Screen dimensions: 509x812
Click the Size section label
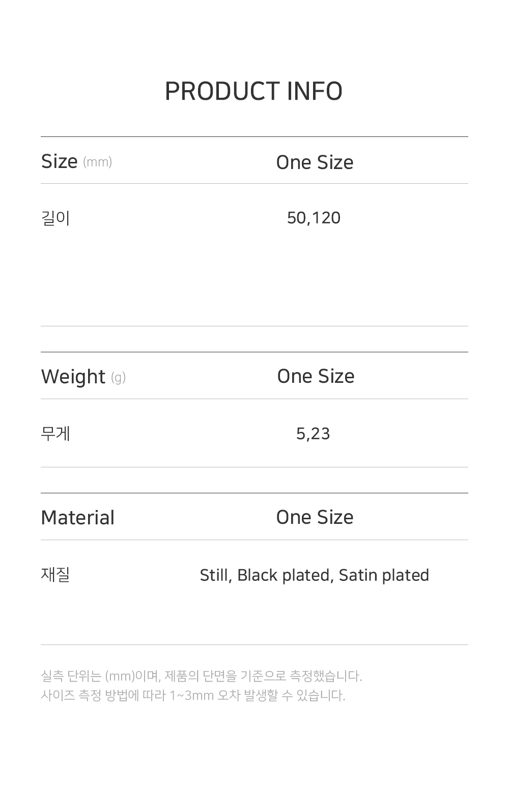click(59, 161)
